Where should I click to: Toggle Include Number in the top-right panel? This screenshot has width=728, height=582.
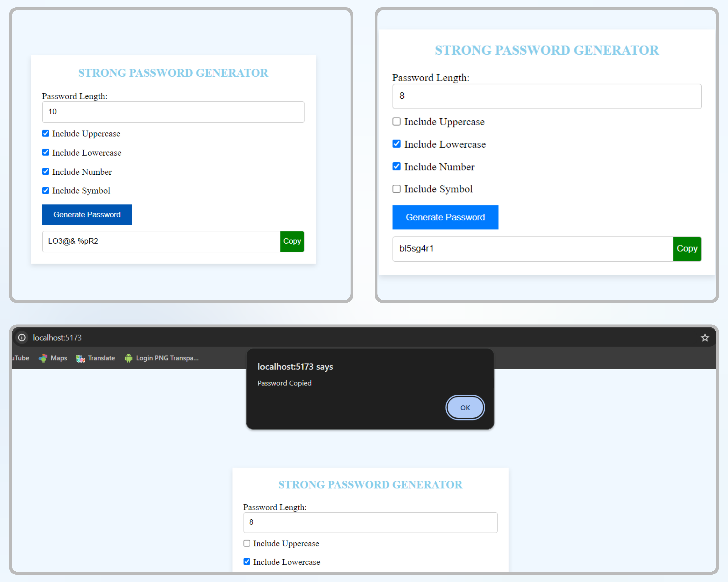[x=396, y=166]
